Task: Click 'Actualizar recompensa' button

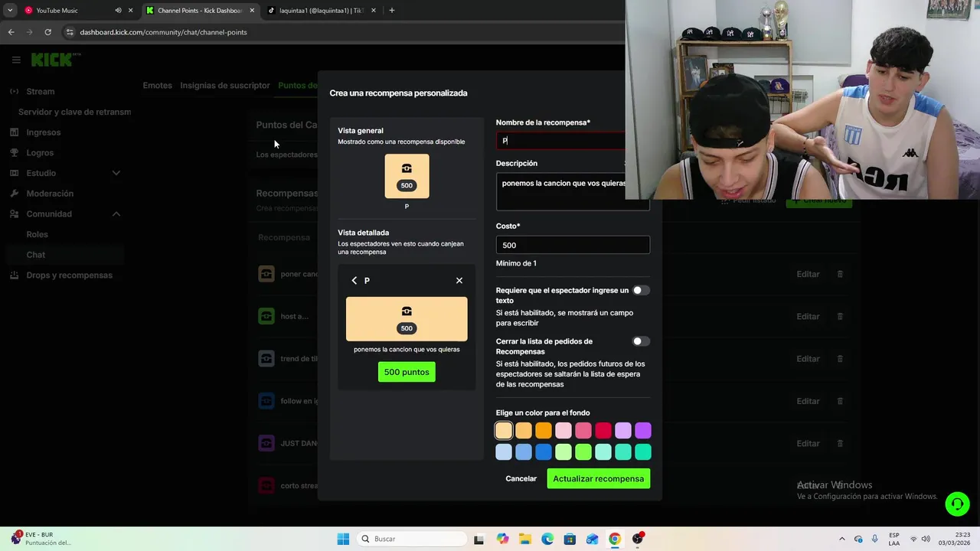Action: point(598,479)
